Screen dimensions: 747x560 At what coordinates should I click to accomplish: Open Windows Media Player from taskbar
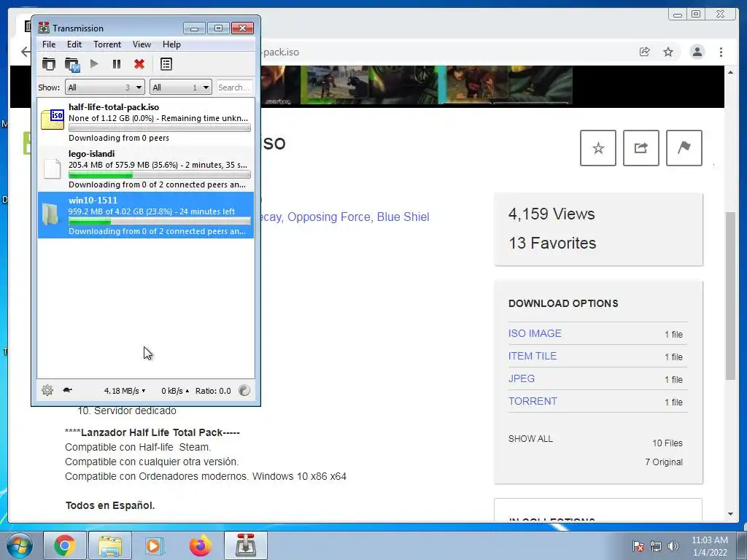click(155, 545)
